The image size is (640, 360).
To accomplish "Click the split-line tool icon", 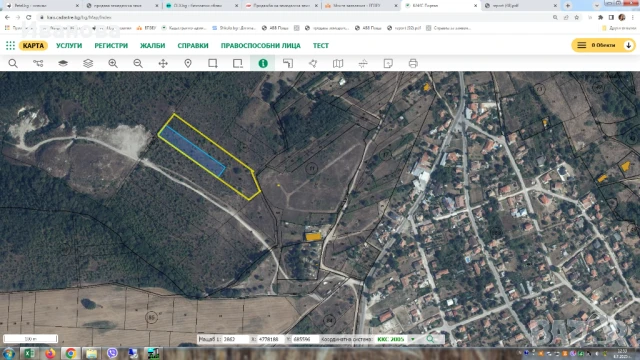I will click(x=363, y=63).
